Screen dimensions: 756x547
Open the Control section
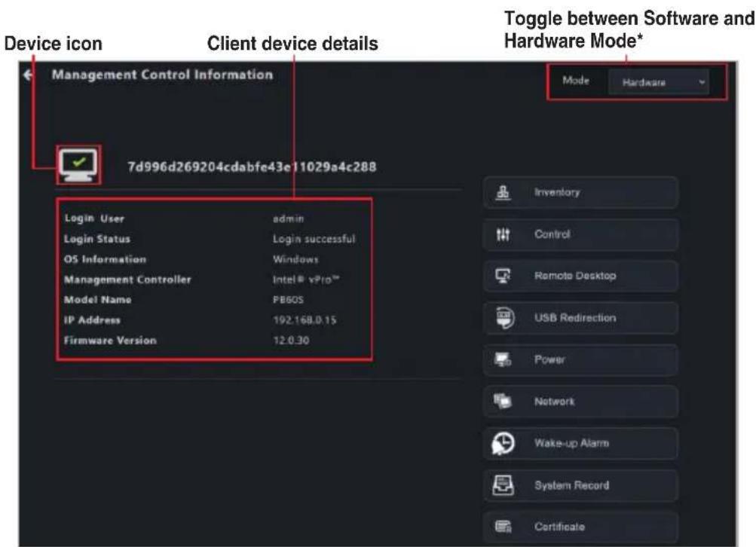point(581,234)
